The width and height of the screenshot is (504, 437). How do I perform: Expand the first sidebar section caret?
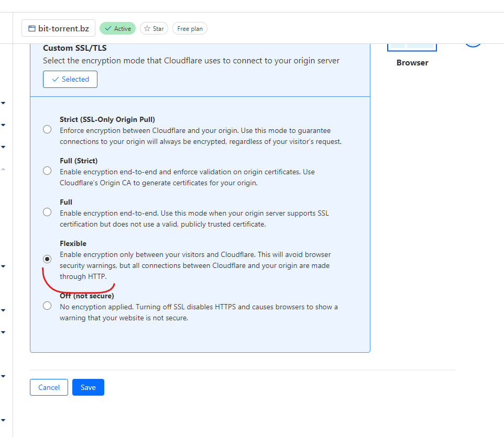tap(3, 103)
